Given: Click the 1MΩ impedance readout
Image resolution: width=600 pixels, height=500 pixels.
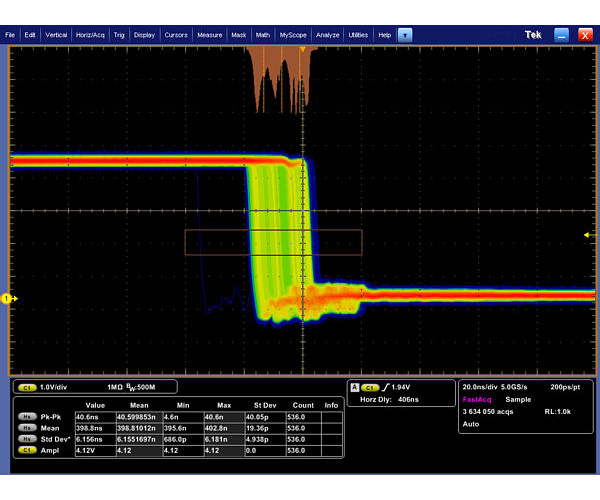Looking at the screenshot, I should coord(115,387).
